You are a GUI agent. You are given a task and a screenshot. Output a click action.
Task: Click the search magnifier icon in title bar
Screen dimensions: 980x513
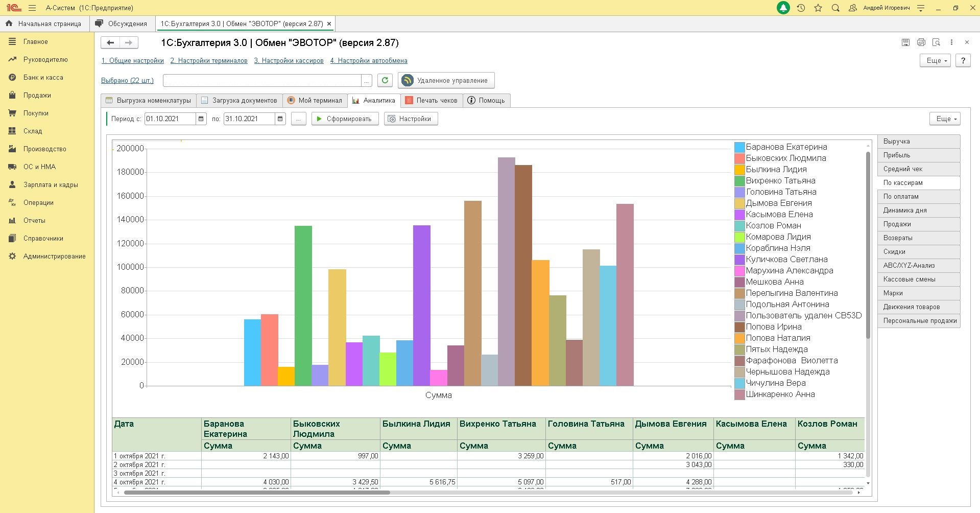[x=835, y=8]
